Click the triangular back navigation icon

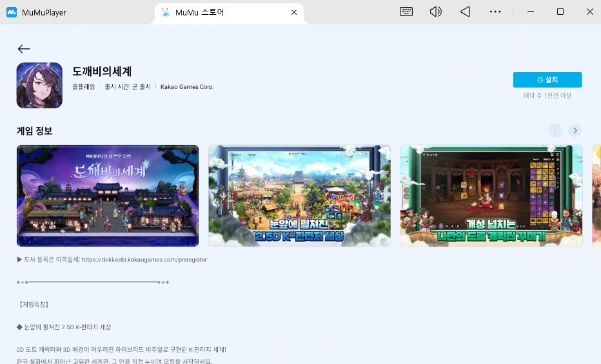tap(466, 12)
